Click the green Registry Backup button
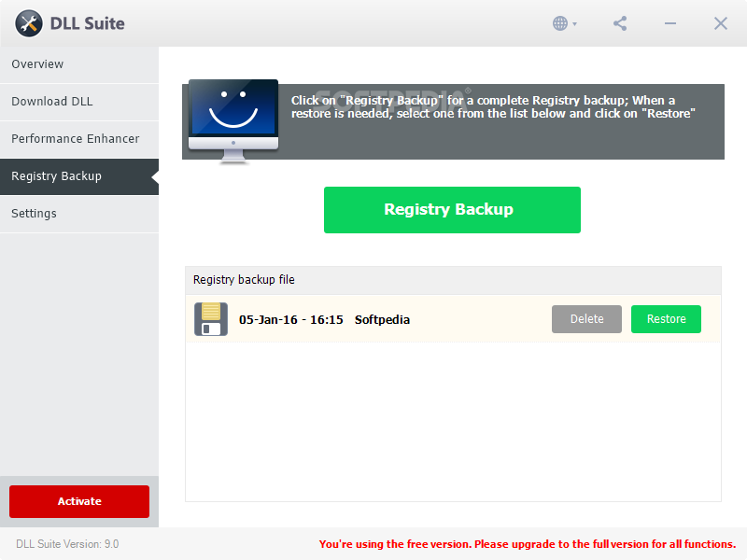 pyautogui.click(x=452, y=210)
